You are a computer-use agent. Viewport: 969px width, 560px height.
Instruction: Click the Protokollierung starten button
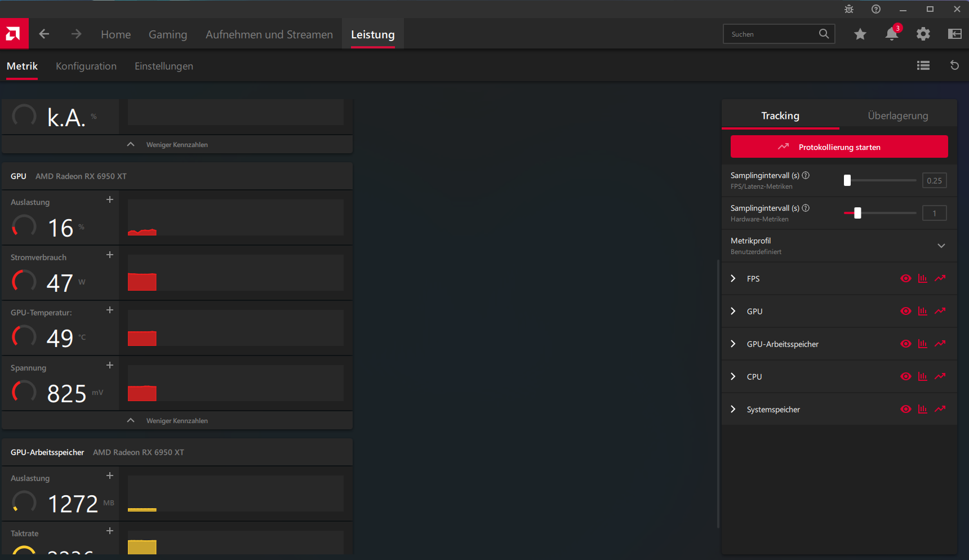(839, 146)
